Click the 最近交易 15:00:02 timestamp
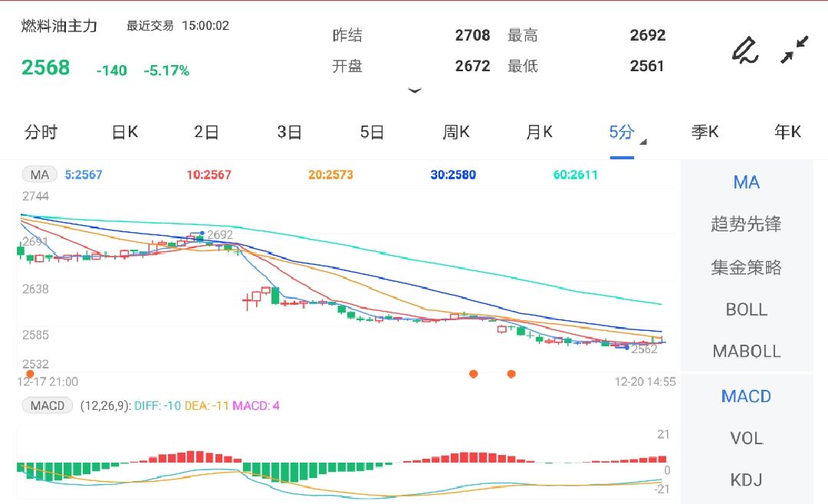The height and width of the screenshot is (504, 828). [178, 26]
